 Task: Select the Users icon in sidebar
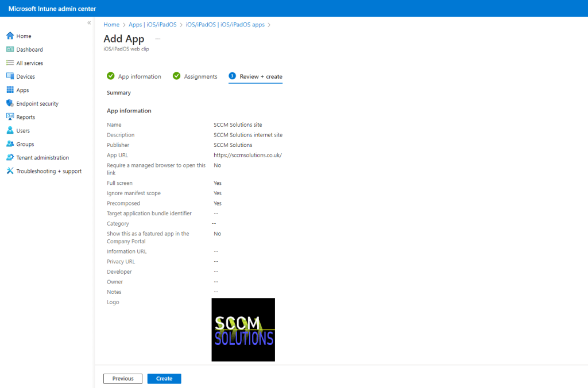coord(10,130)
